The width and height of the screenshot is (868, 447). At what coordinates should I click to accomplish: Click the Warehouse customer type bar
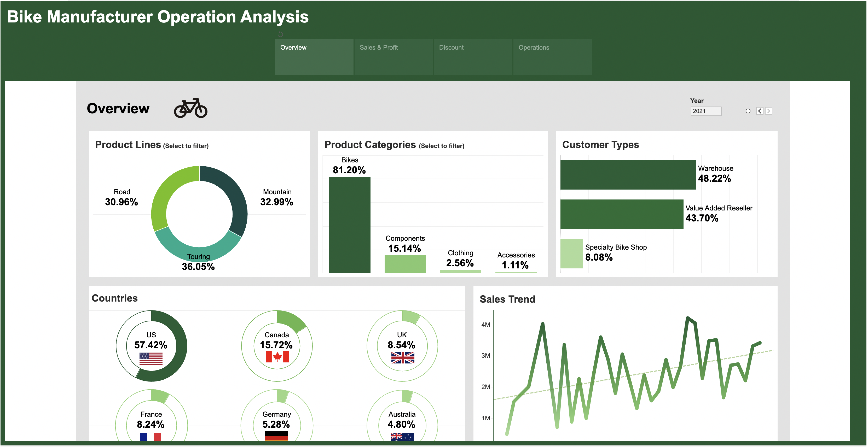(x=628, y=175)
